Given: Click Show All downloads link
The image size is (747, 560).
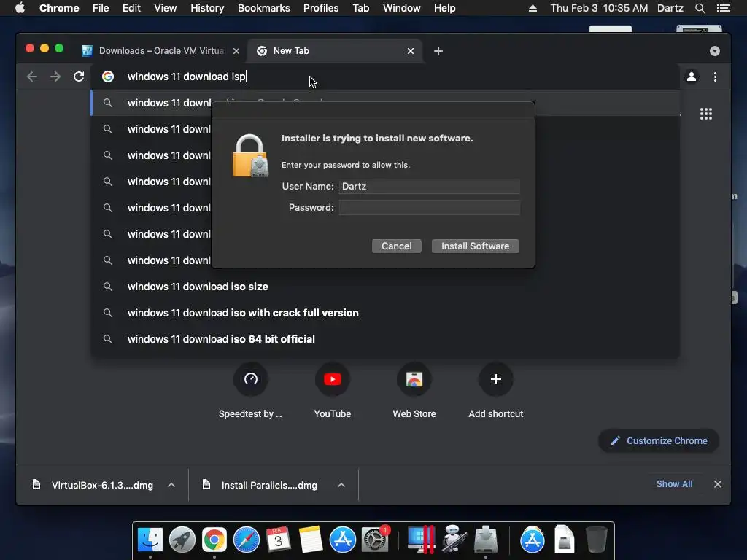Looking at the screenshot, I should 674,484.
